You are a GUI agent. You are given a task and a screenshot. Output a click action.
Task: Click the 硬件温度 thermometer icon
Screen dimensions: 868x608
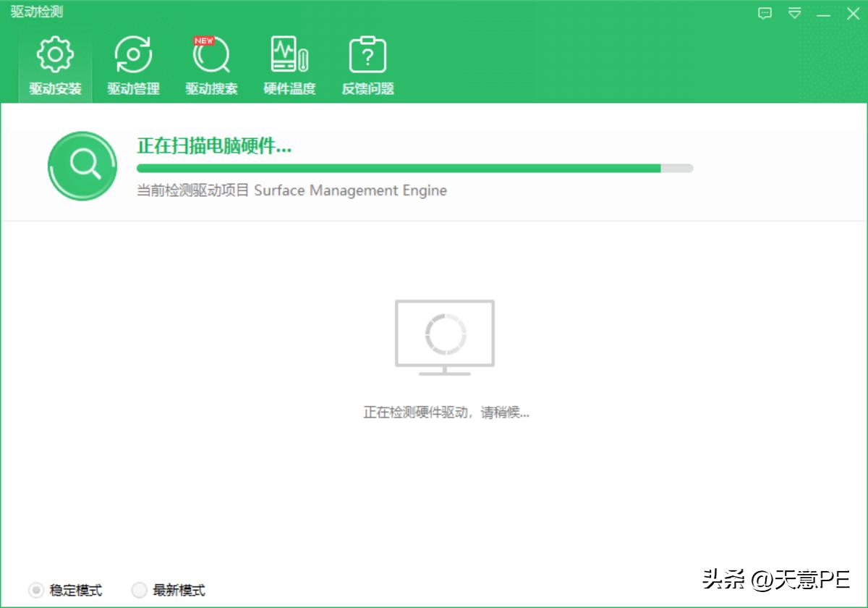tap(288, 52)
